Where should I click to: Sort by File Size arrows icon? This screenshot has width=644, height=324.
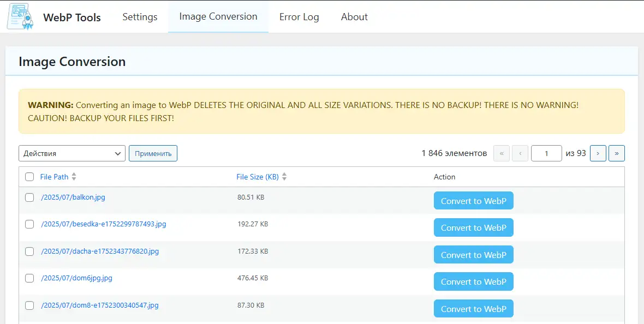284,177
